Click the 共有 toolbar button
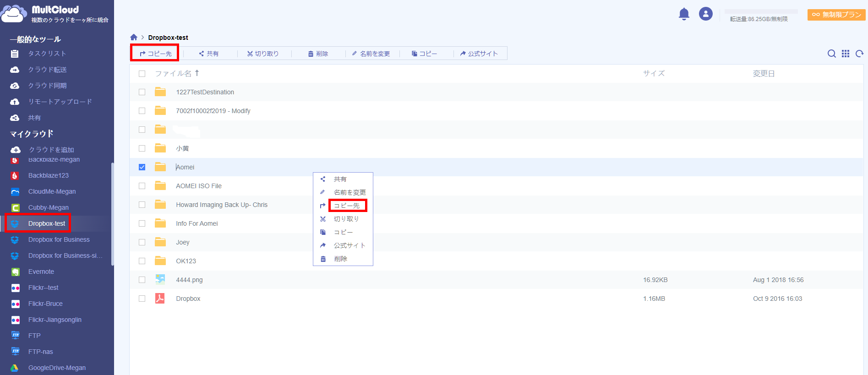This screenshot has height=375, width=868. pos(209,54)
